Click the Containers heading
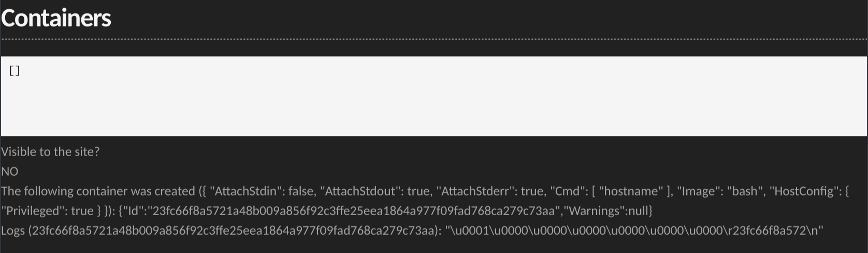This screenshot has width=868, height=253. click(x=56, y=18)
